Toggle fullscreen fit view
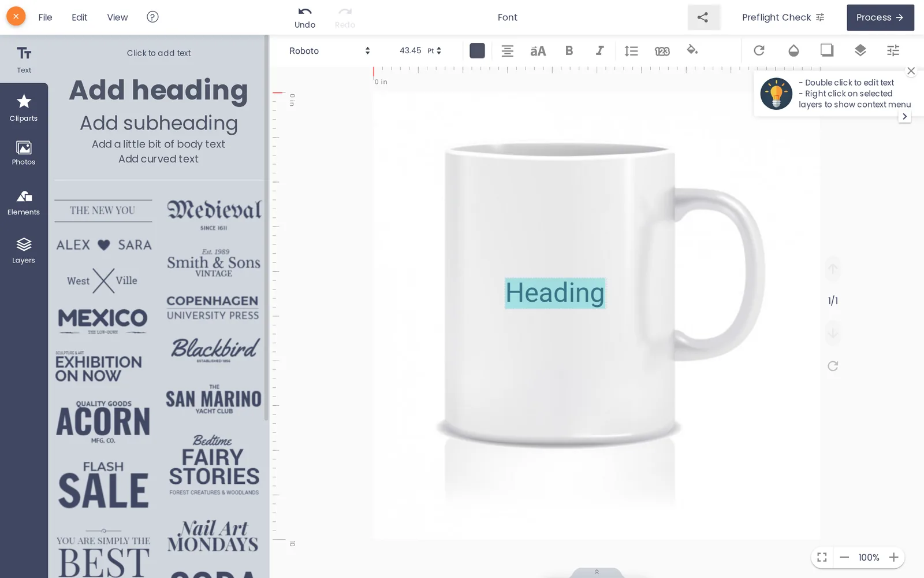Viewport: 924px width, 578px height. point(822,557)
